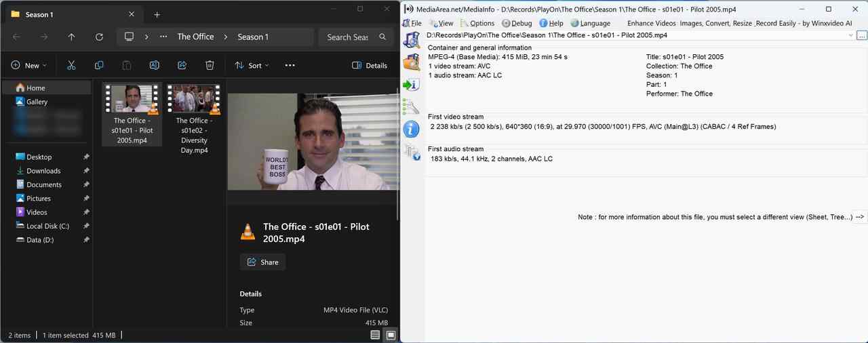The image size is (868, 343).
Task: Cut the selected file in File Explorer
Action: tap(71, 65)
